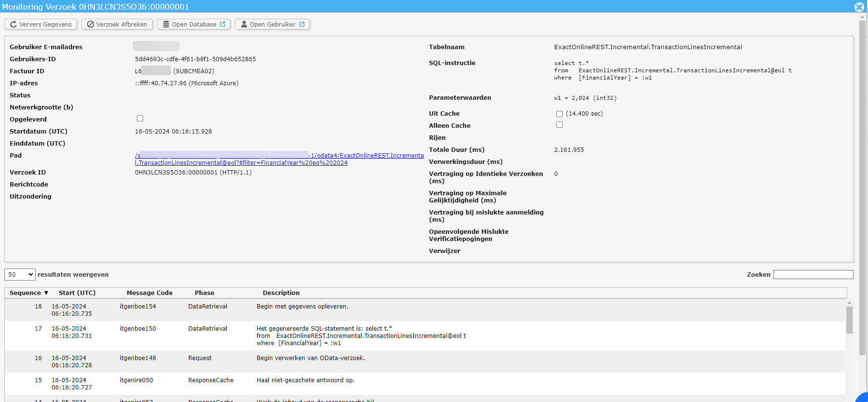Image resolution: width=868 pixels, height=402 pixels.
Task: Click the refresh icon on Ververs Gegevens
Action: (x=13, y=25)
